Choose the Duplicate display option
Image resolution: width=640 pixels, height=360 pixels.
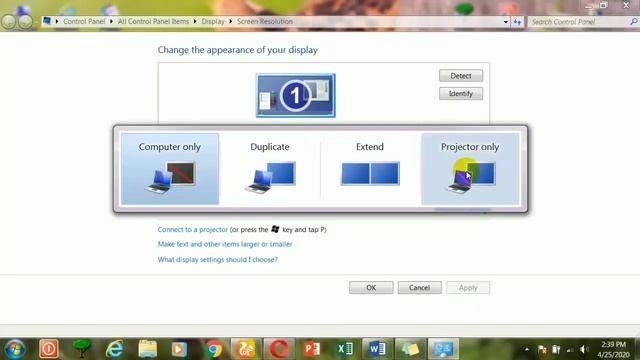point(270,169)
